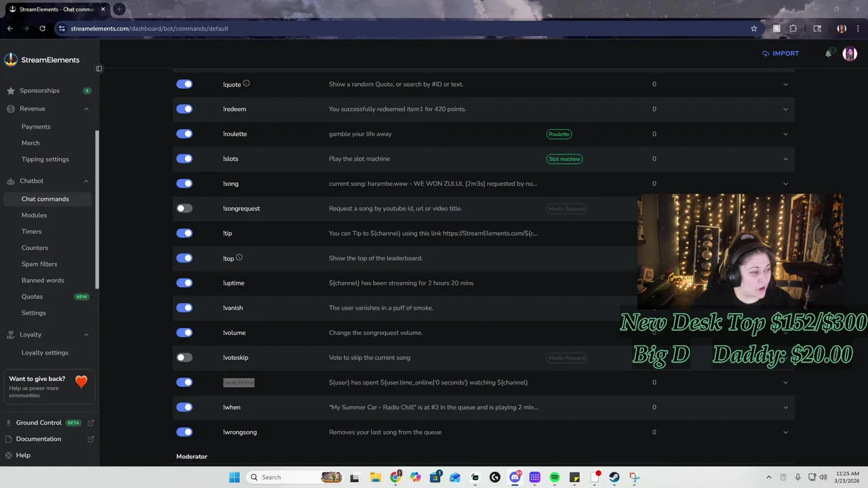
Task: Open the Snipping Tool from the taskbar
Action: pos(634,477)
